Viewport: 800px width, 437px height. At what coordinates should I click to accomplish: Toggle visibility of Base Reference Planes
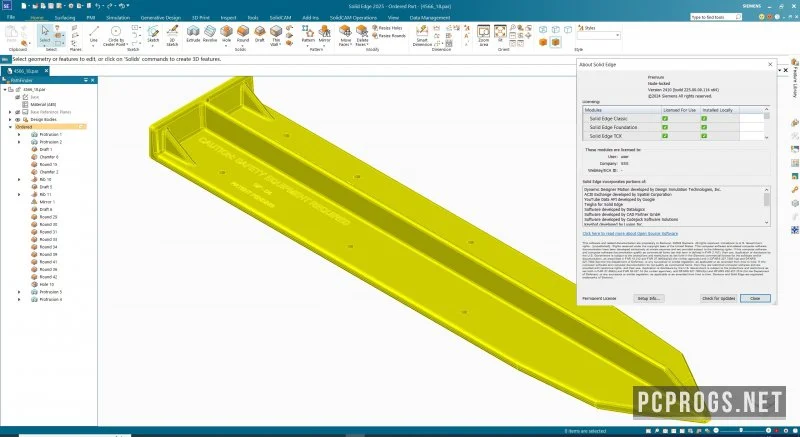coord(17,112)
